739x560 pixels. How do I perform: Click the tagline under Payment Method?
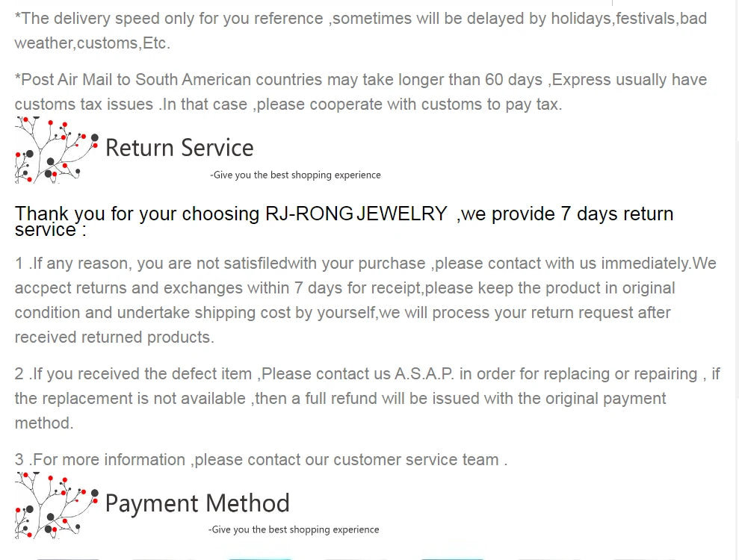(294, 529)
